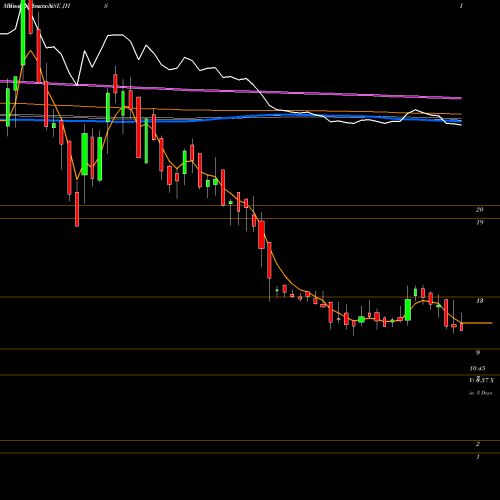The width and height of the screenshot is (500, 500).
Task: Click the price axis label 20
Action: [479, 210]
